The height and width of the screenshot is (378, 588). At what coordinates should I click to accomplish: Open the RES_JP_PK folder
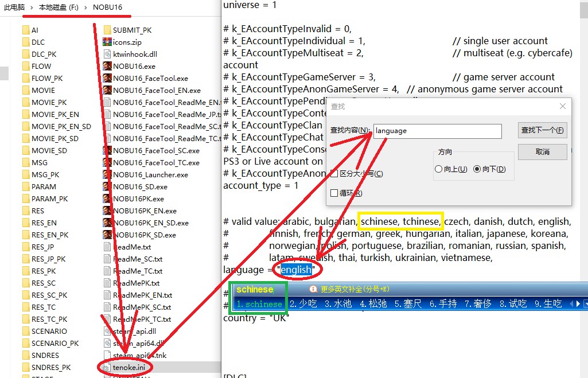pyautogui.click(x=44, y=259)
